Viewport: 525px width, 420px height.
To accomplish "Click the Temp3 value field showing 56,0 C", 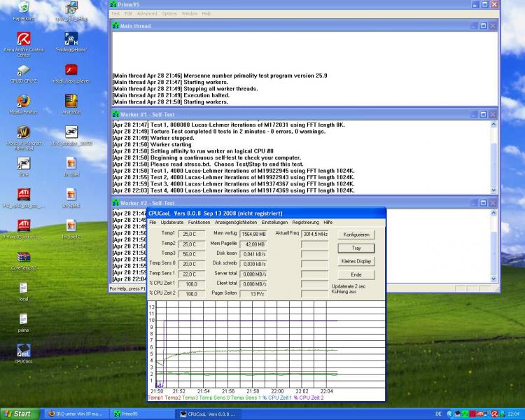I will [192, 254].
